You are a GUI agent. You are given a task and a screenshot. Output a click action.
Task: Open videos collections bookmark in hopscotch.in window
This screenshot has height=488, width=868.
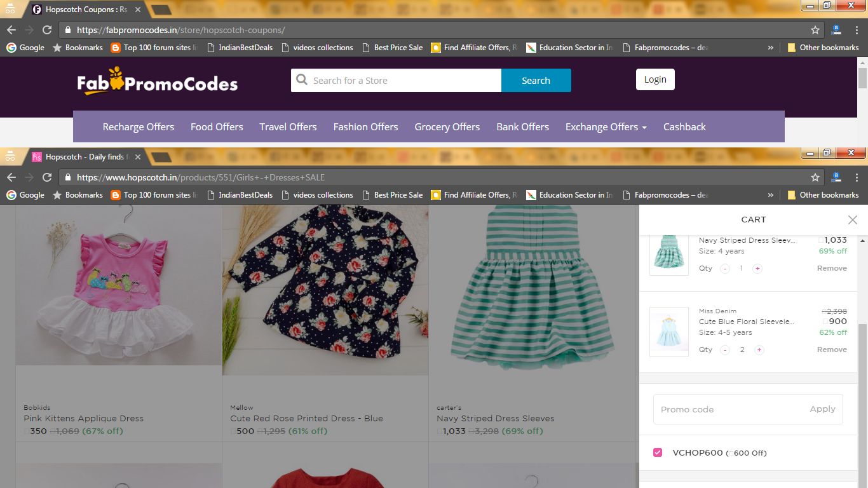click(x=317, y=195)
